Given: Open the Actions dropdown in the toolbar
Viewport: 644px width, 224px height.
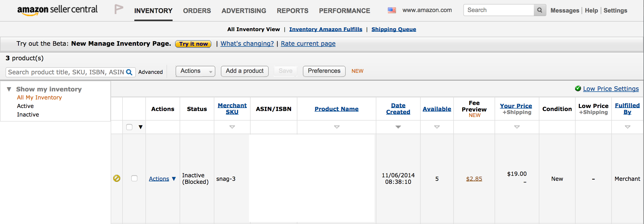Looking at the screenshot, I should pos(195,71).
